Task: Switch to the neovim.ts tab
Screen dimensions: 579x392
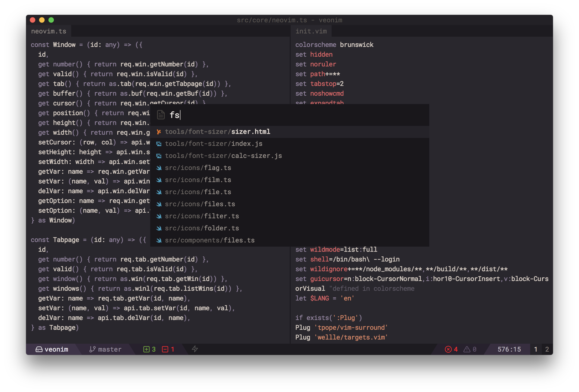Action: (49, 31)
